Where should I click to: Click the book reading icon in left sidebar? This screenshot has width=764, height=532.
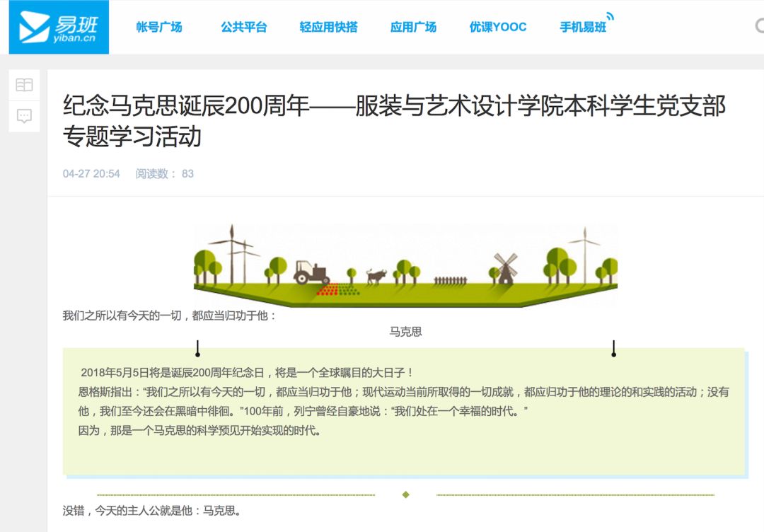(x=24, y=85)
